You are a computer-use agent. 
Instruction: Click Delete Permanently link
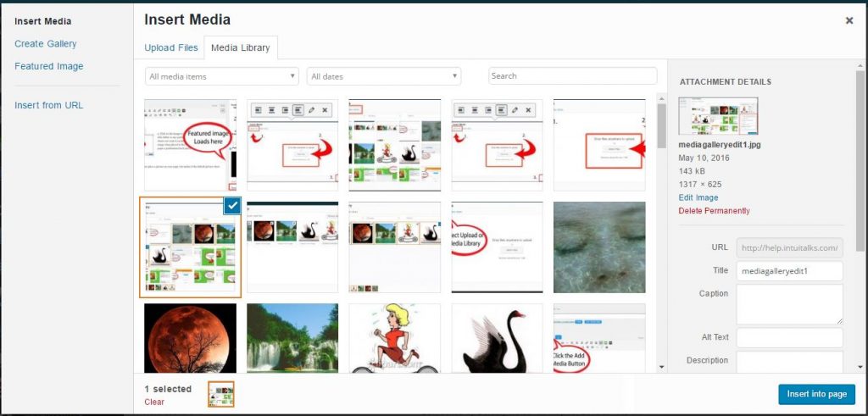714,211
